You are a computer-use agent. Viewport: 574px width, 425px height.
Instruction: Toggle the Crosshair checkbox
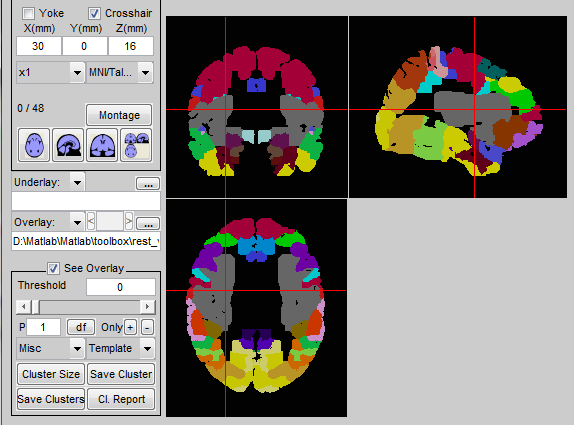click(94, 14)
